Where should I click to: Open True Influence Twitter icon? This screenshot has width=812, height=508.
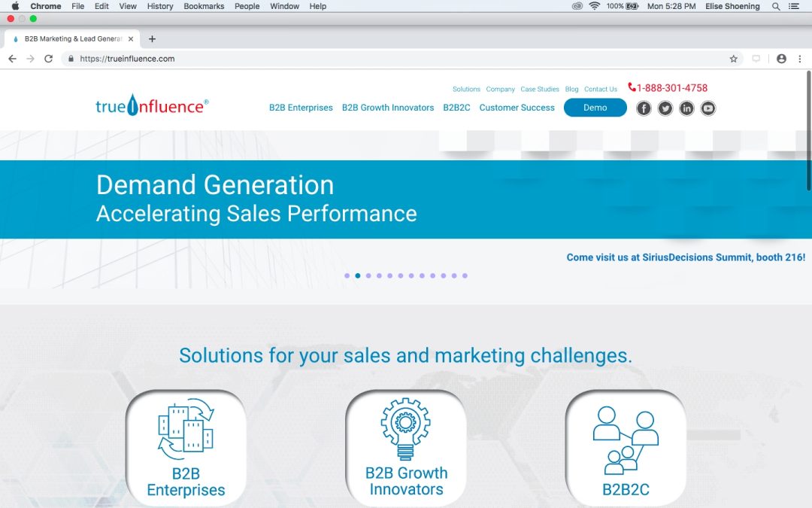pyautogui.click(x=665, y=108)
